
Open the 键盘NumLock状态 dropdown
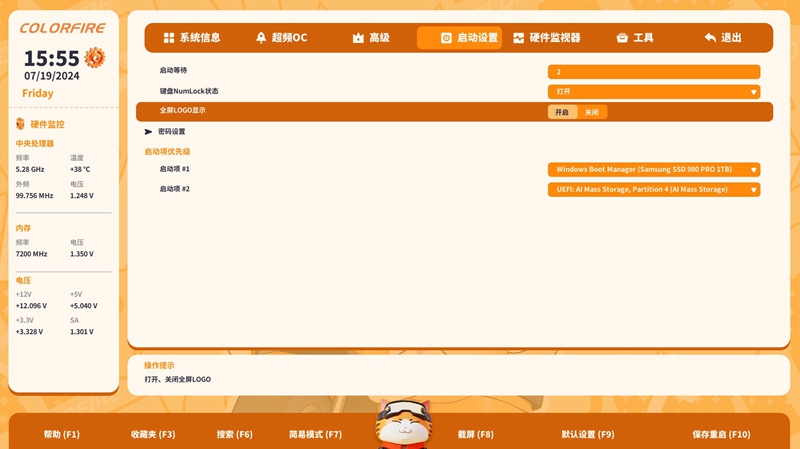click(653, 92)
